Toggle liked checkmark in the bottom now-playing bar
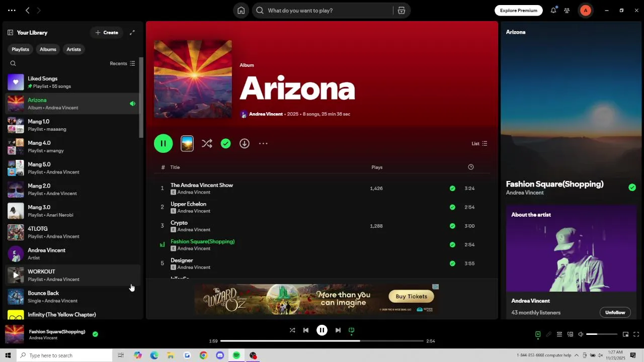Screen dimensions: 644x362 (95, 334)
